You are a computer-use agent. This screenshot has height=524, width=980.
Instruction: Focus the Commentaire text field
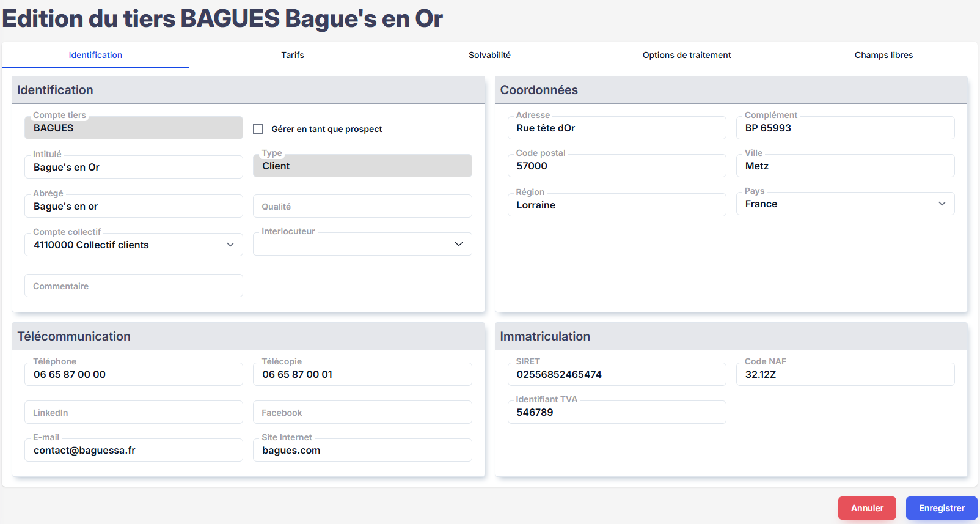(133, 286)
